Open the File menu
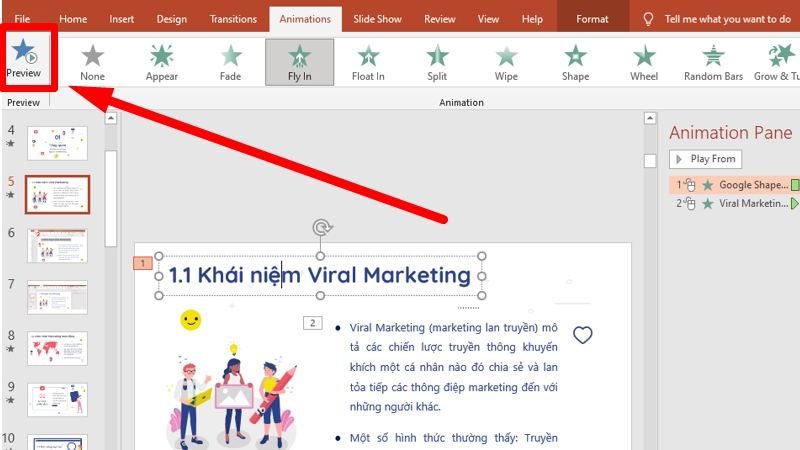Screen dimensions: 800x450 pyautogui.click(x=22, y=19)
